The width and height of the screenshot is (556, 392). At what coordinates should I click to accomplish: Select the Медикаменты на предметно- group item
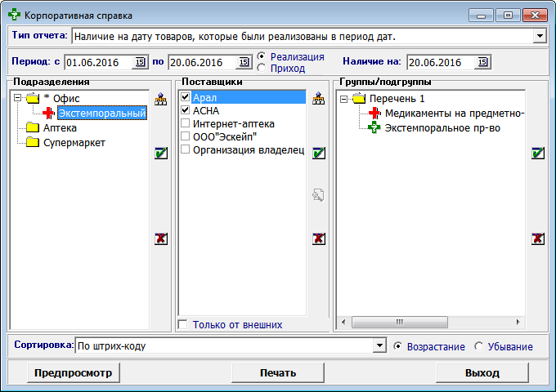pyautogui.click(x=455, y=114)
